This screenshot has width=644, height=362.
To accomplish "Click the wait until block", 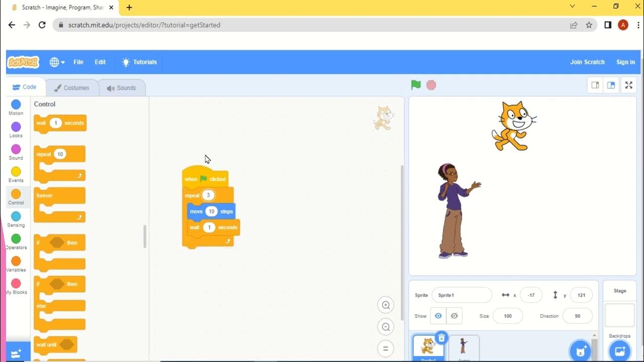I will pyautogui.click(x=55, y=345).
